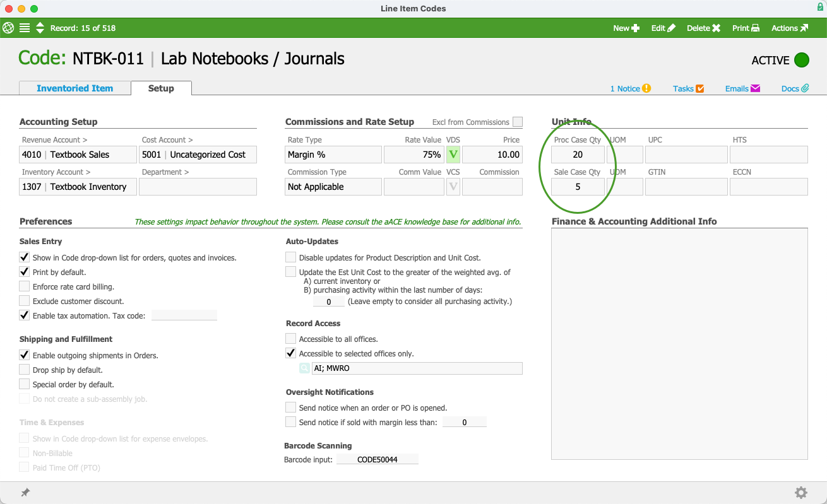Enable 'Enforce rate card billing' checkbox
The height and width of the screenshot is (504, 827).
click(25, 286)
